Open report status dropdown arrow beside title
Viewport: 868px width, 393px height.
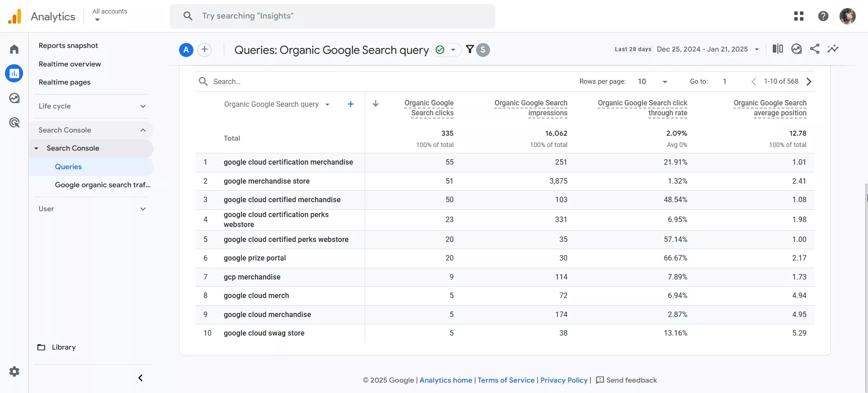tap(453, 50)
